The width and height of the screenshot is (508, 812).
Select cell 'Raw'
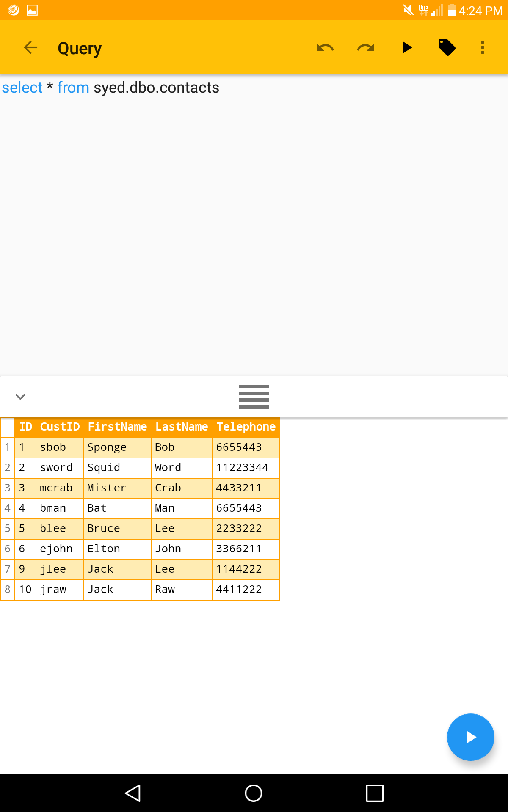182,590
